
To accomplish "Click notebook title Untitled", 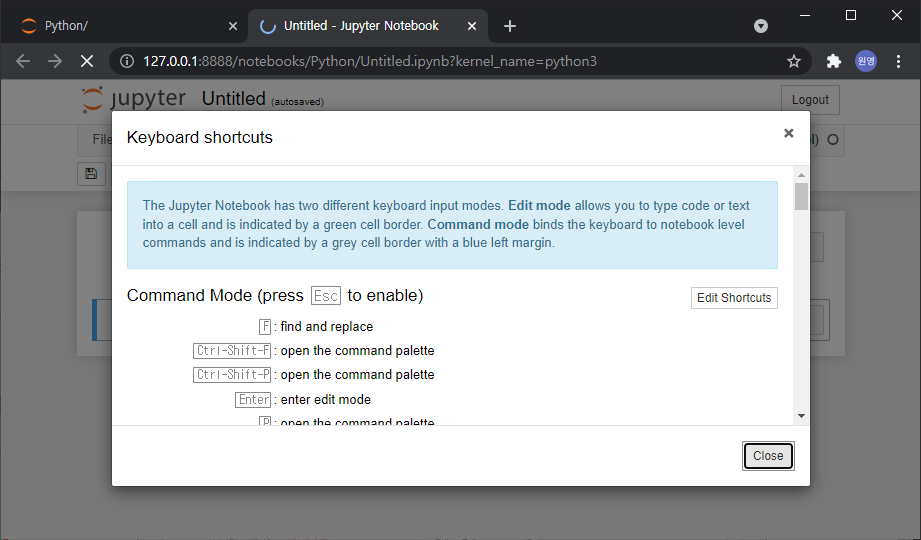I will (x=233, y=99).
